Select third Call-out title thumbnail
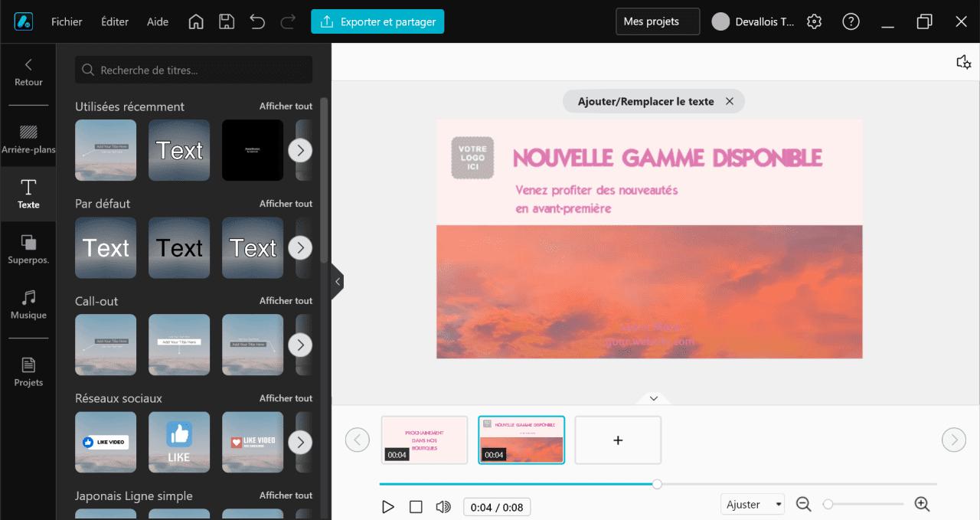 pyautogui.click(x=253, y=345)
